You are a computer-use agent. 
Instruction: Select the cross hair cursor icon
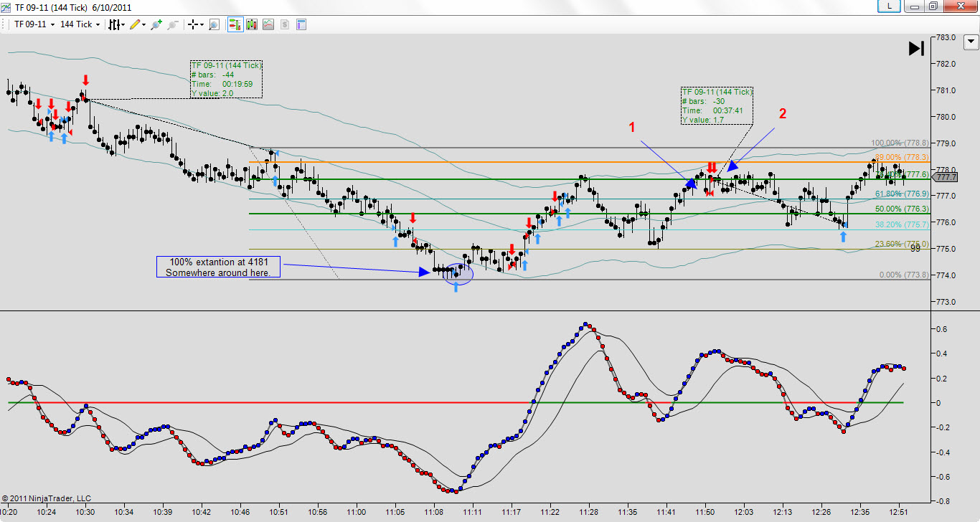point(193,24)
